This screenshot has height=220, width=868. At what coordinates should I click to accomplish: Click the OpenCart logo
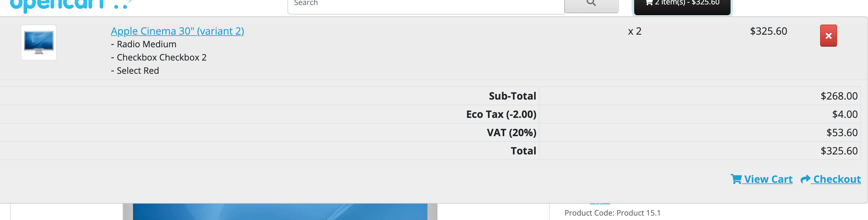pyautogui.click(x=67, y=5)
